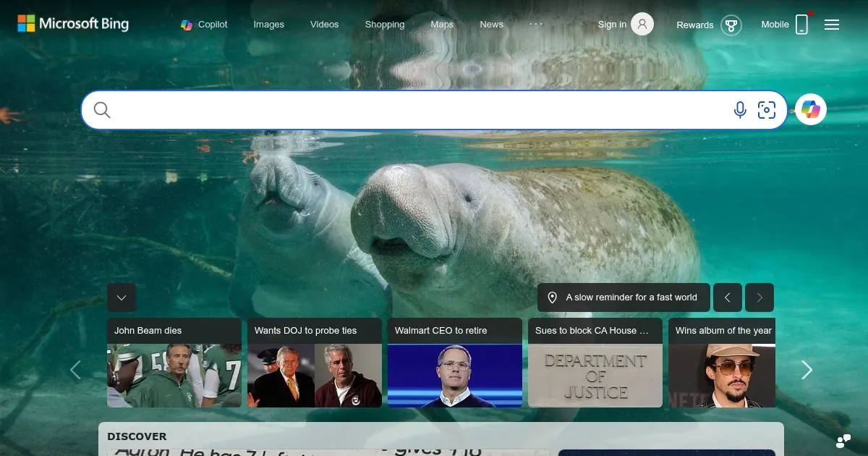Send feedback using the bottom-right icon
Screen dimensions: 868x456
pos(842,439)
